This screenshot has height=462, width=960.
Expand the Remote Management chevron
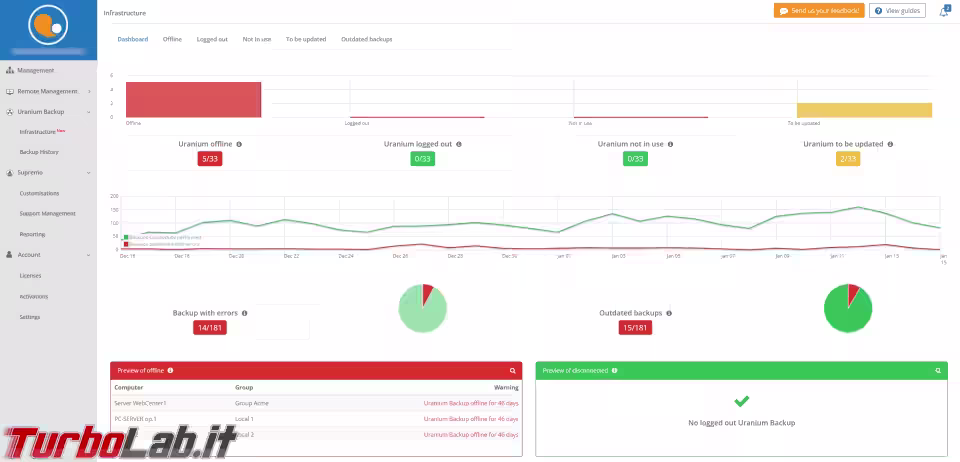(89, 91)
